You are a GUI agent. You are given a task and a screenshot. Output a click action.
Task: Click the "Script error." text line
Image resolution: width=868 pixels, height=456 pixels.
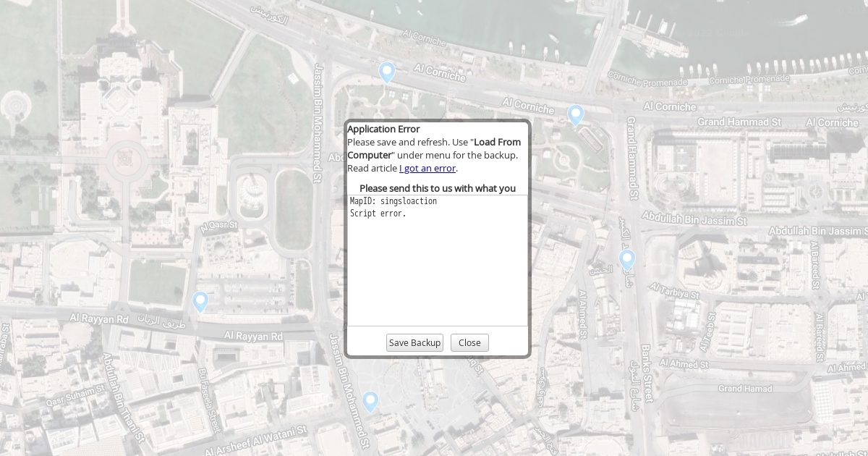[378, 214]
